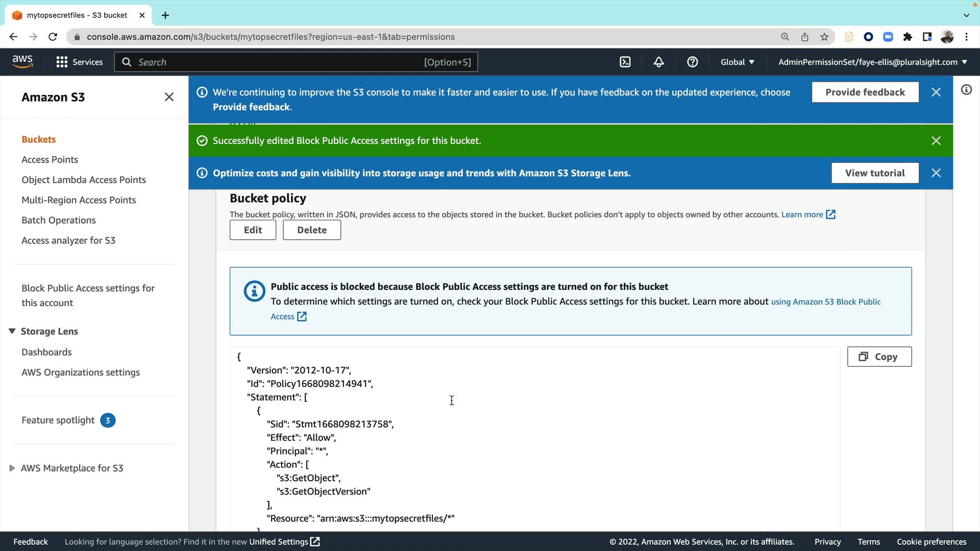
Task: Open Batch Operations from sidebar
Action: [58, 220]
